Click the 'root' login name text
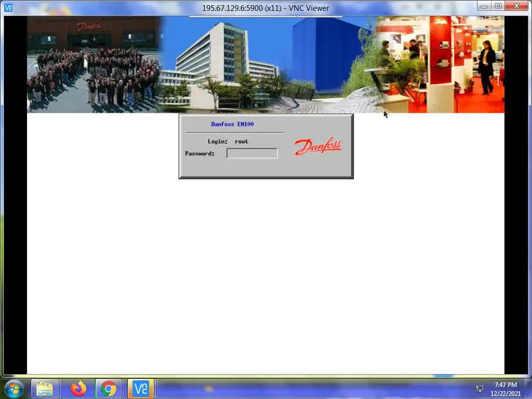 241,141
